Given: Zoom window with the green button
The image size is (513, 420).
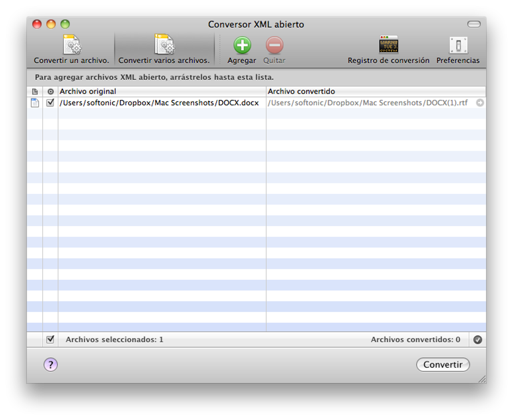Looking at the screenshot, I should tap(65, 24).
